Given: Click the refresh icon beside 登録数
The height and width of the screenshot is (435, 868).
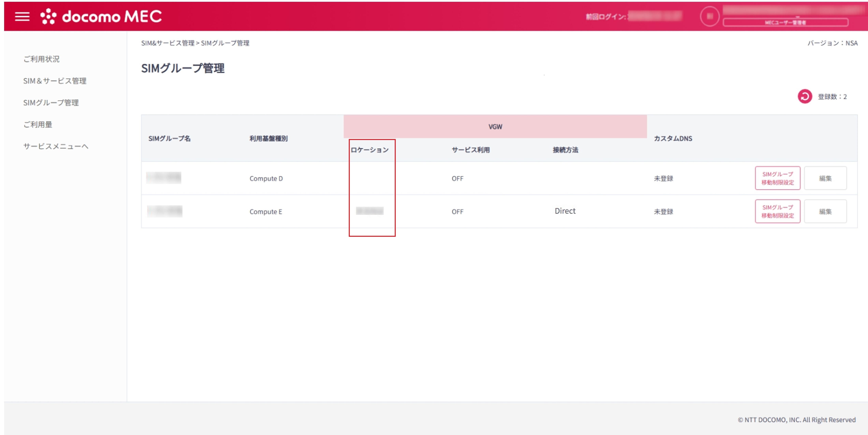Looking at the screenshot, I should tap(805, 97).
